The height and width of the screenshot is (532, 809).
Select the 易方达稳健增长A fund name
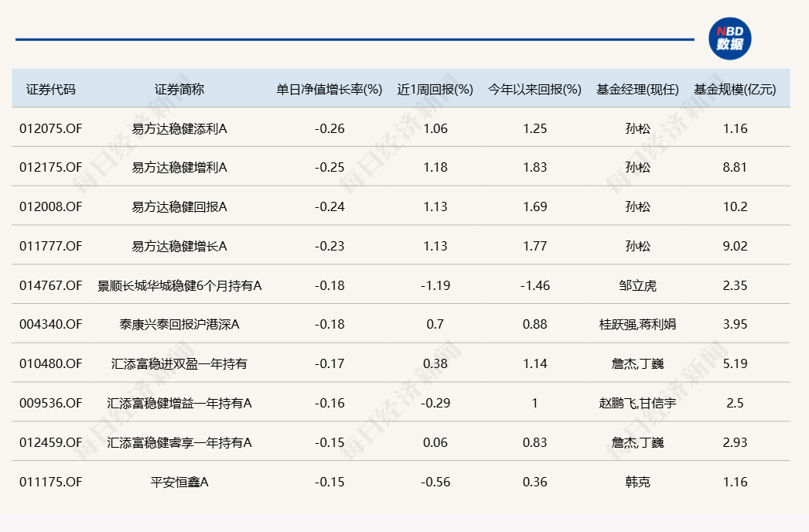point(179,246)
